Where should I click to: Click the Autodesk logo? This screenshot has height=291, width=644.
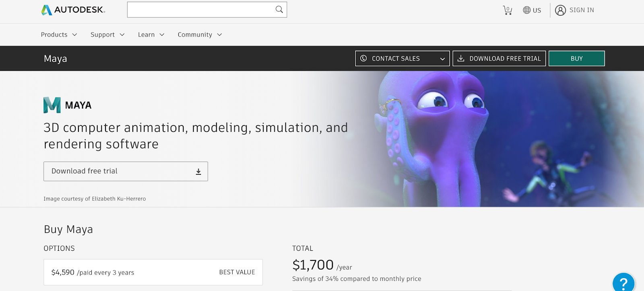[x=73, y=10]
